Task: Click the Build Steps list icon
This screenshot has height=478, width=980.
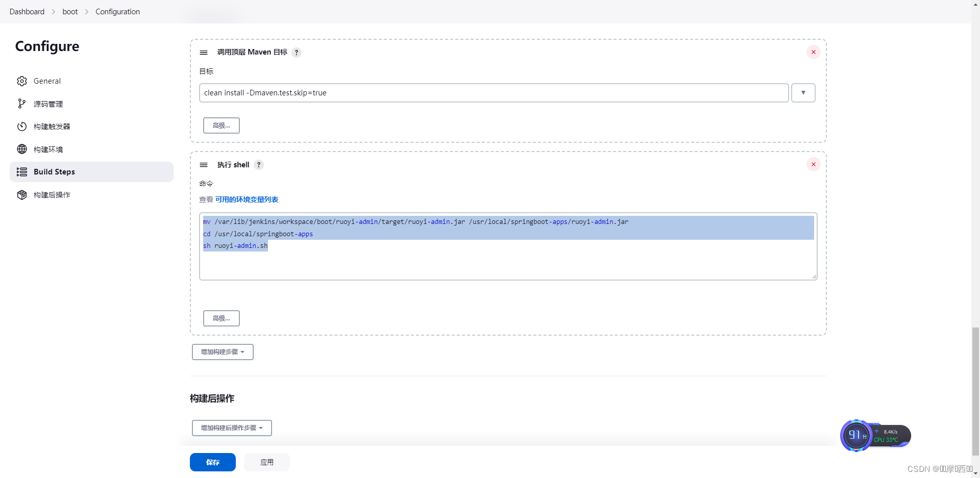Action: pyautogui.click(x=22, y=172)
